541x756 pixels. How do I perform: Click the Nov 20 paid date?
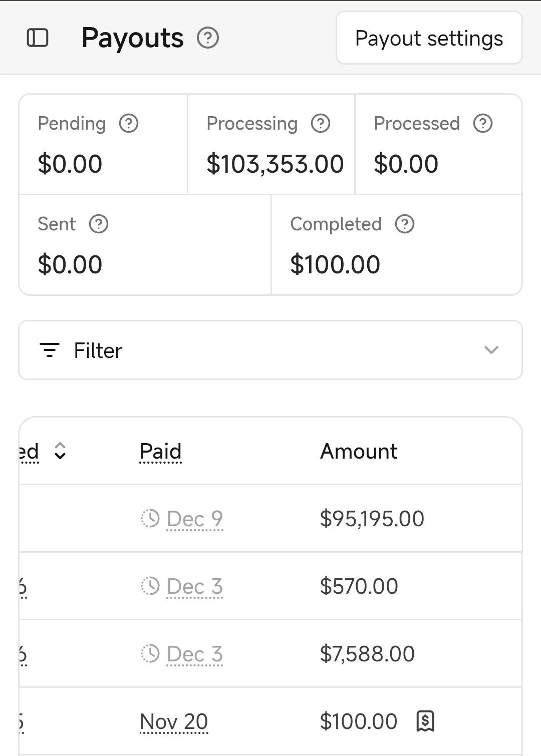[174, 721]
